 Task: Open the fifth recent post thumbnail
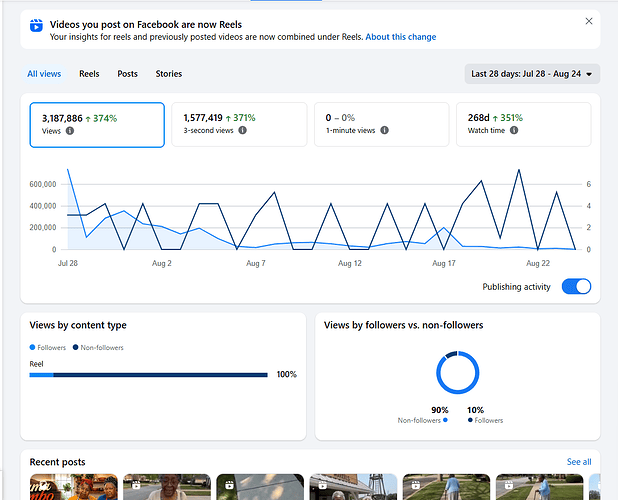pyautogui.click(x=446, y=487)
